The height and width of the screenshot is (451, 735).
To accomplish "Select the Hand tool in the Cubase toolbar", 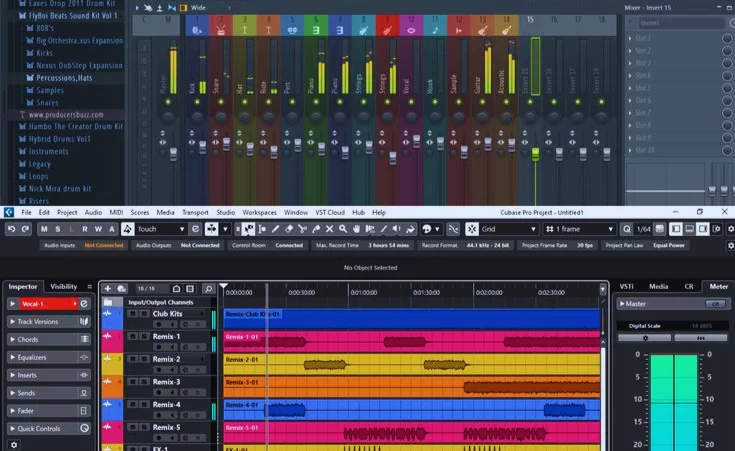I will (x=356, y=229).
